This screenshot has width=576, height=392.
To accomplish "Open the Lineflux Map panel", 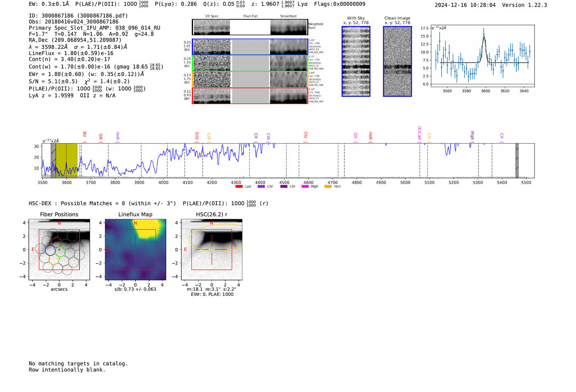I will pyautogui.click(x=135, y=250).
